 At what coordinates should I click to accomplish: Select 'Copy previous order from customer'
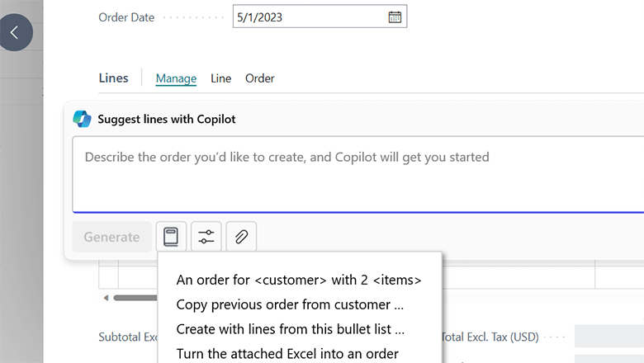290,304
